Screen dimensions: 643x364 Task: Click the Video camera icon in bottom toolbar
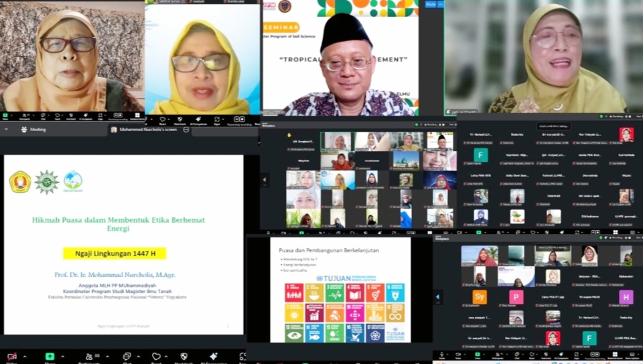pyautogui.click(x=11, y=357)
